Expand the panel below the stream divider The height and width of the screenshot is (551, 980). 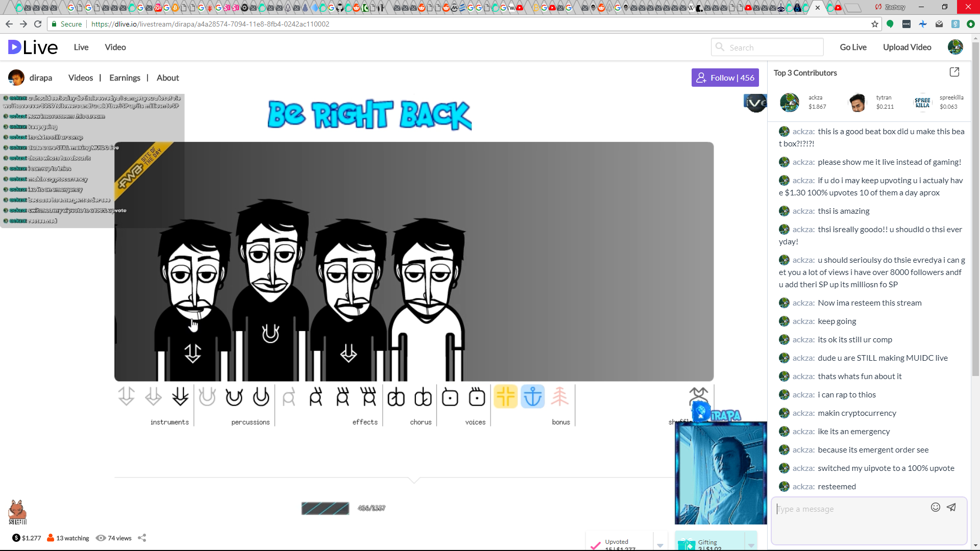tap(414, 480)
